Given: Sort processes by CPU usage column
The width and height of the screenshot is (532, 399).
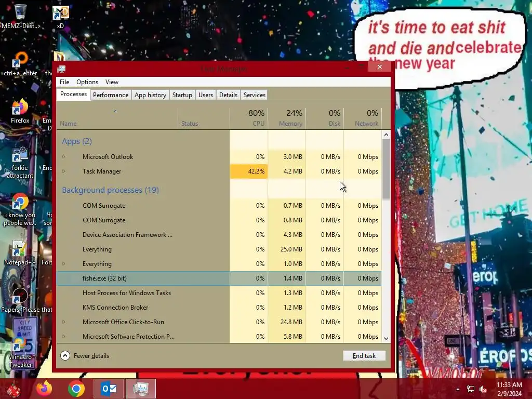Looking at the screenshot, I should click(x=249, y=118).
